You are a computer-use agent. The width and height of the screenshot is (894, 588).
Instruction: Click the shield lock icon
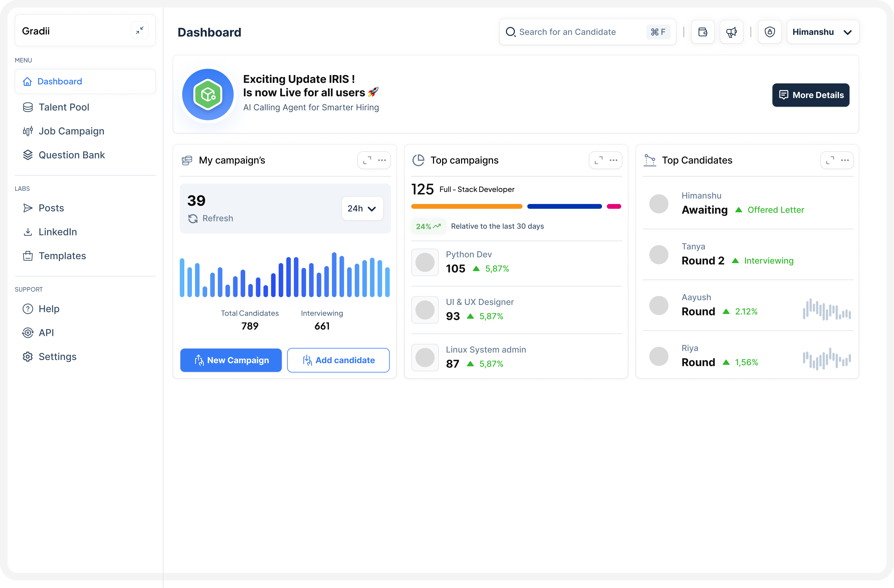point(770,32)
